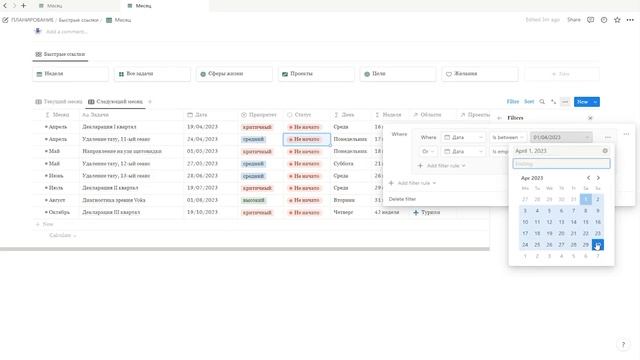
Task: Open the filter group ellipsis menu
Action: click(x=627, y=134)
